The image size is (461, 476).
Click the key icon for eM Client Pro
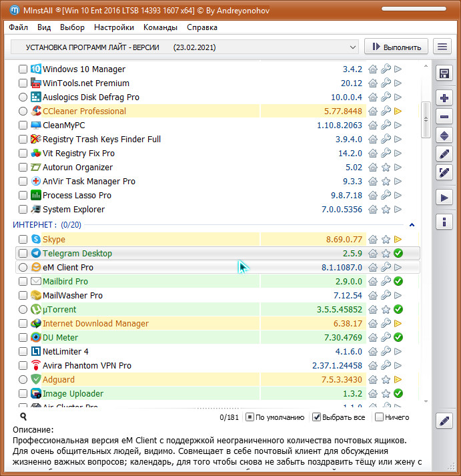386,267
